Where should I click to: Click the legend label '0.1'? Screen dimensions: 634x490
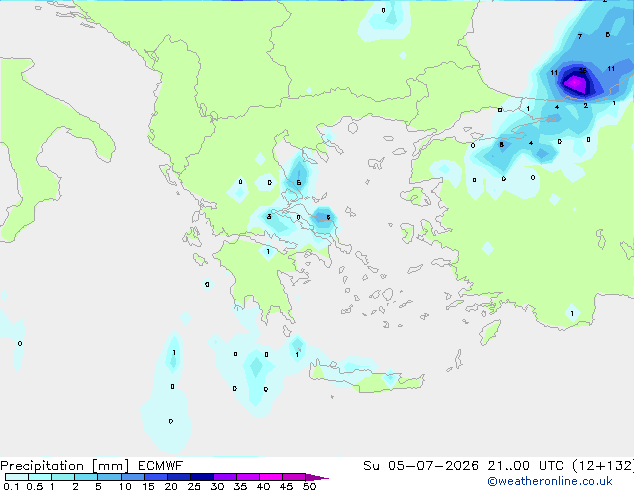11,486
